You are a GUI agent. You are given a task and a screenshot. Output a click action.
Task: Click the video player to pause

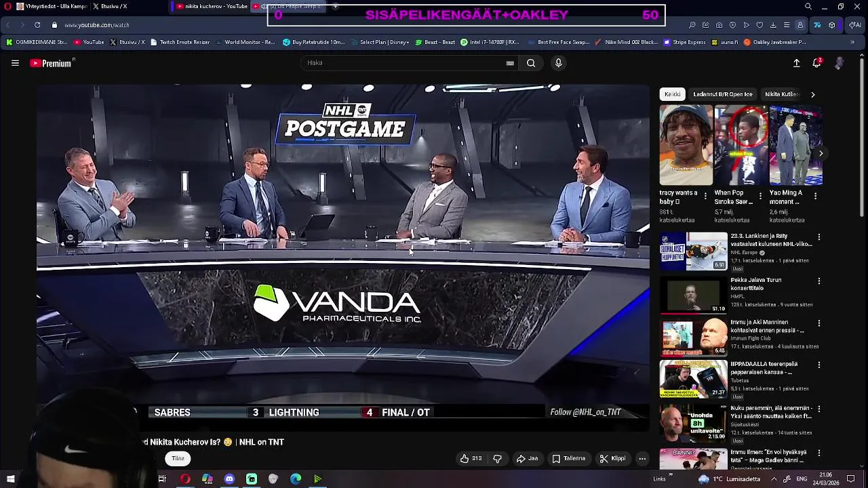[x=343, y=258]
